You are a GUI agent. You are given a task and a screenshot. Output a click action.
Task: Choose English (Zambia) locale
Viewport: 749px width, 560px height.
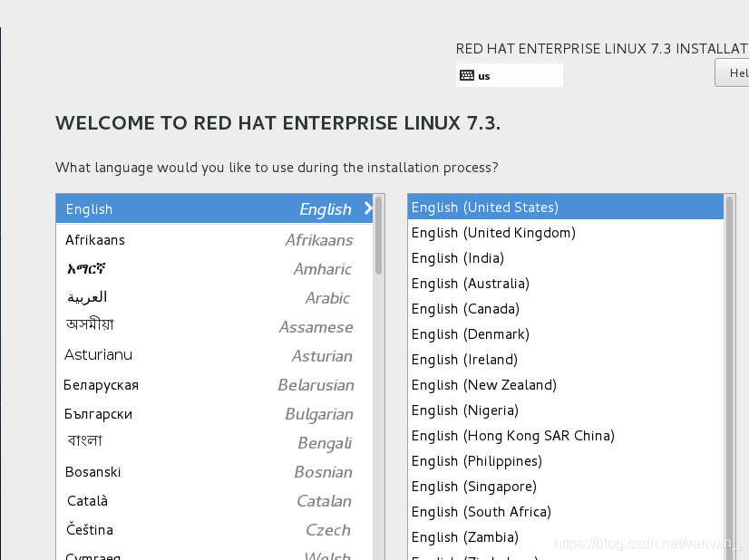click(x=566, y=536)
